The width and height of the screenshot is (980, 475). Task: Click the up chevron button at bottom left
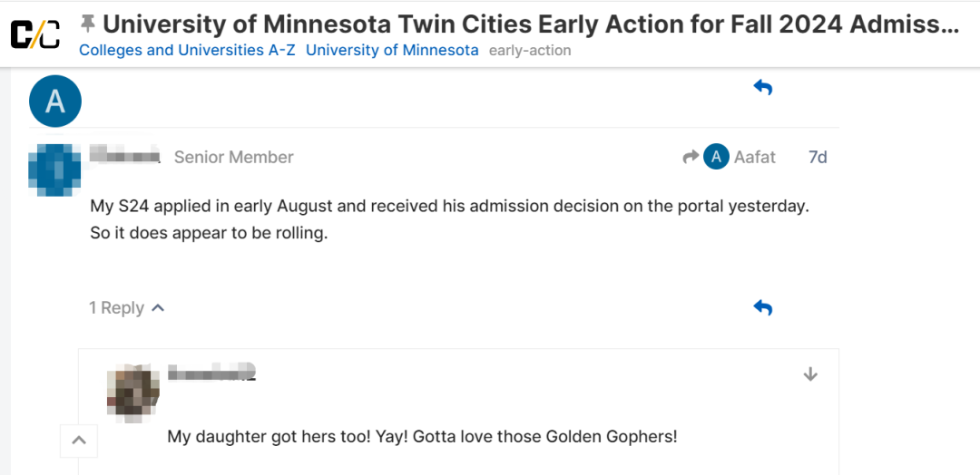coord(79,441)
